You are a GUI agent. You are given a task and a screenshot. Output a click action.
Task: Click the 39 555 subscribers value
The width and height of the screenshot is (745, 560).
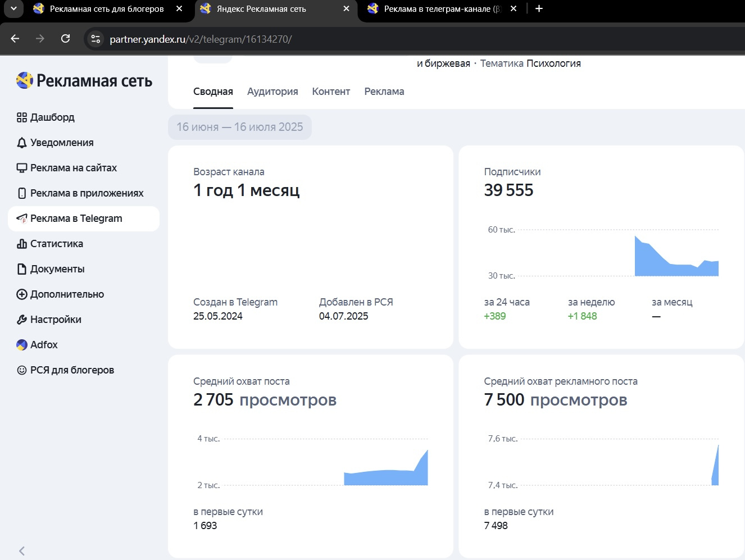[508, 190]
